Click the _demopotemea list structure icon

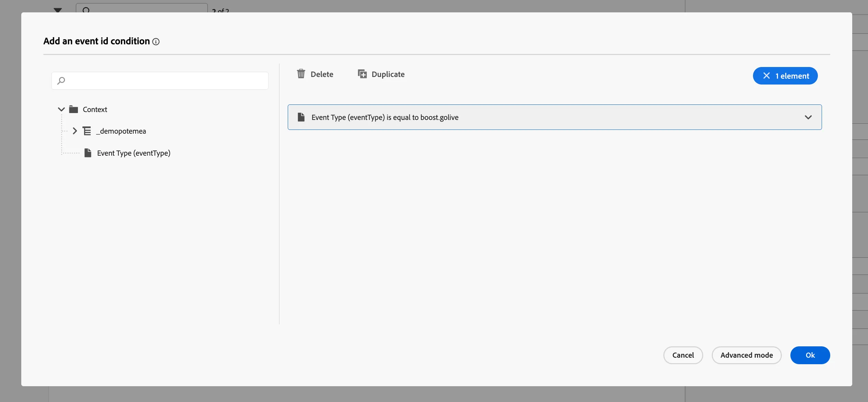87,131
